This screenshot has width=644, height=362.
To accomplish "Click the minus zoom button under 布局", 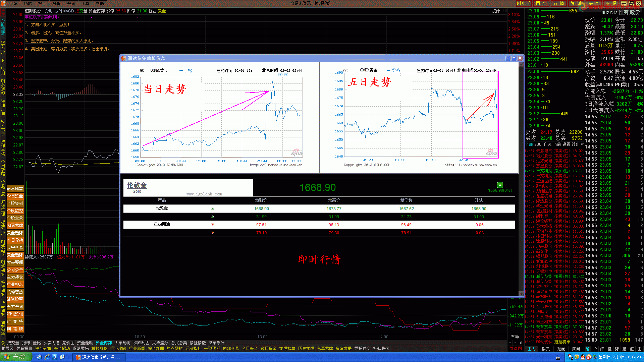I will click(x=516, y=343).
